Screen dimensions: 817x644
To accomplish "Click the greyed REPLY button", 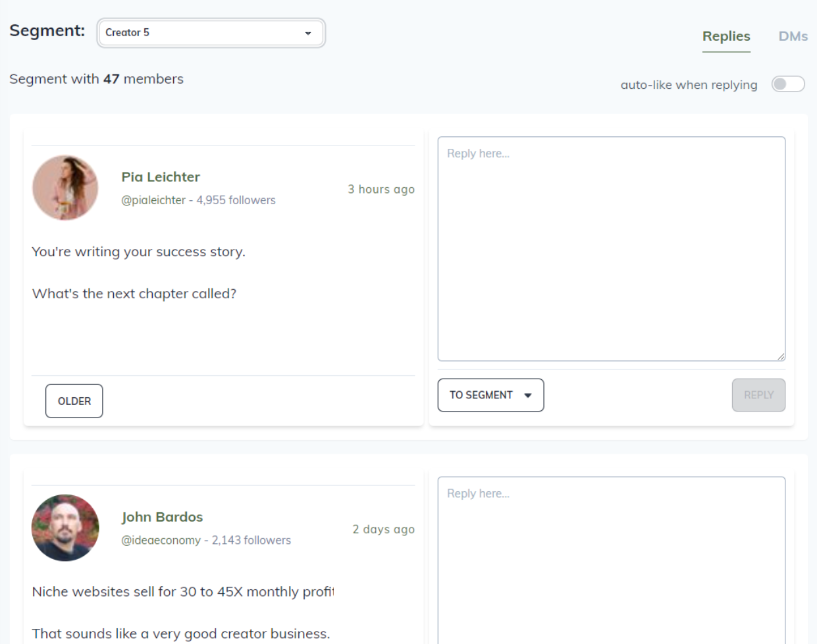I will [x=758, y=395].
